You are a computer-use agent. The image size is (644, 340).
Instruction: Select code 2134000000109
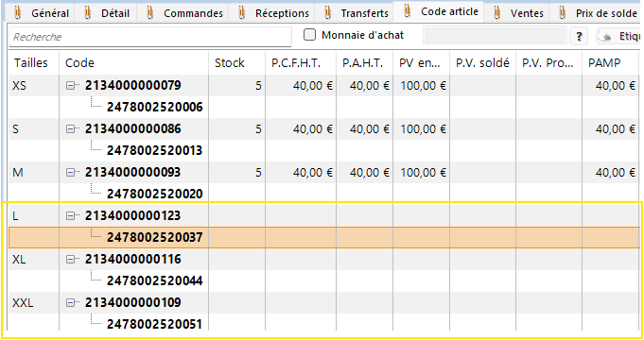click(x=133, y=302)
